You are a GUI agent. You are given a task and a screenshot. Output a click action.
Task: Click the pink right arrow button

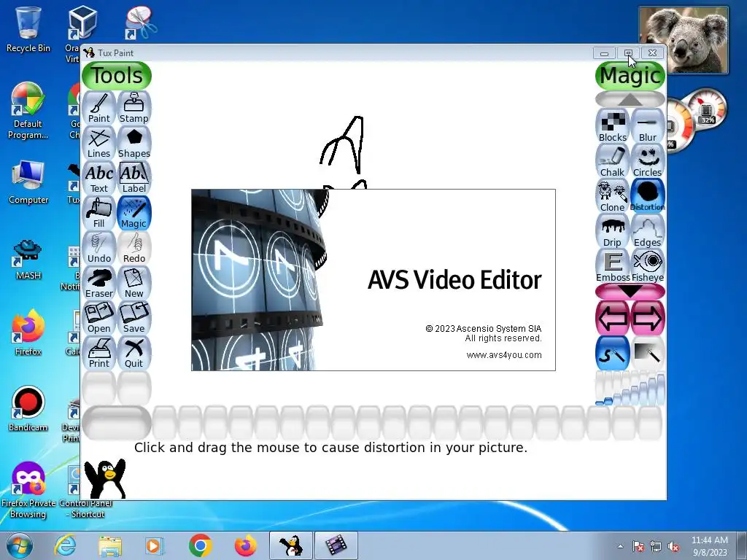(648, 318)
